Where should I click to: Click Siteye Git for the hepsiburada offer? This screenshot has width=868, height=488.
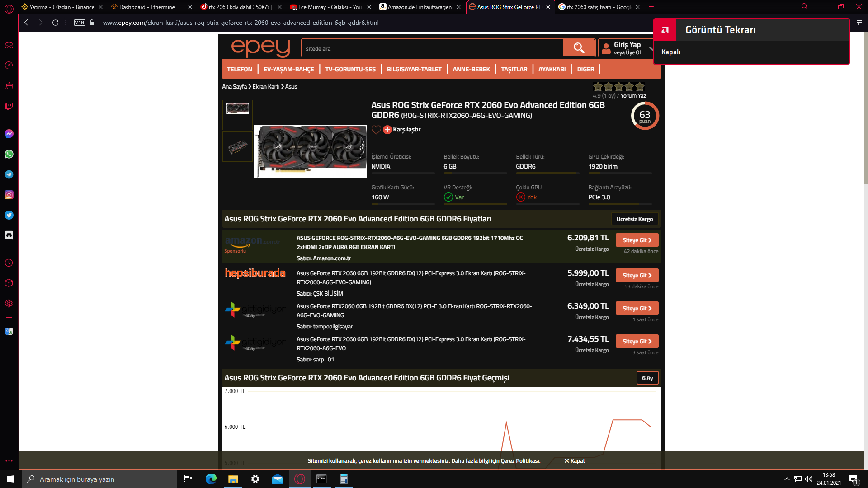(x=637, y=275)
